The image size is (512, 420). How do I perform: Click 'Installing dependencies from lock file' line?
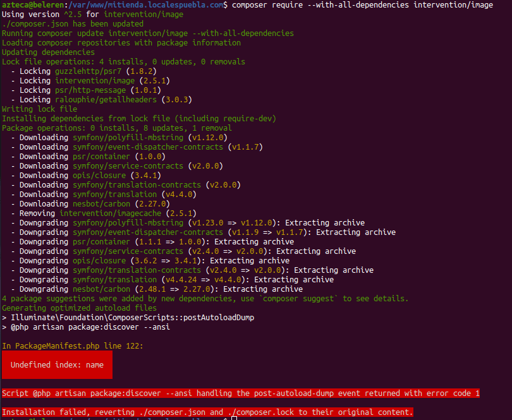pyautogui.click(x=139, y=119)
